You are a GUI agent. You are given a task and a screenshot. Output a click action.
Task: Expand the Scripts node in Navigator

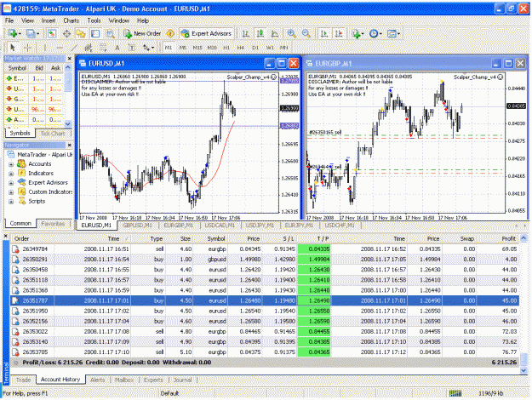coord(11,202)
